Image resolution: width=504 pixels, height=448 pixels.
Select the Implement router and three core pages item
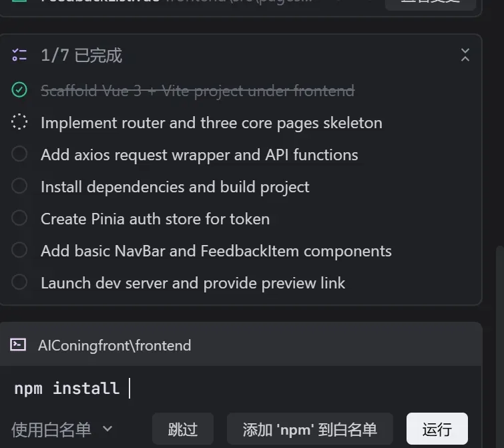[x=211, y=123]
